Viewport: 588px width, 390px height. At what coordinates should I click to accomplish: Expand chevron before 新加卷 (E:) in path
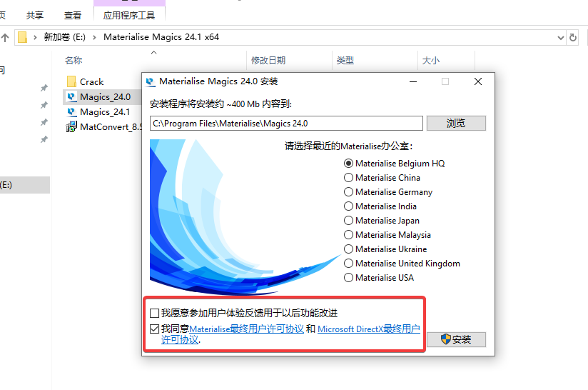[35, 37]
